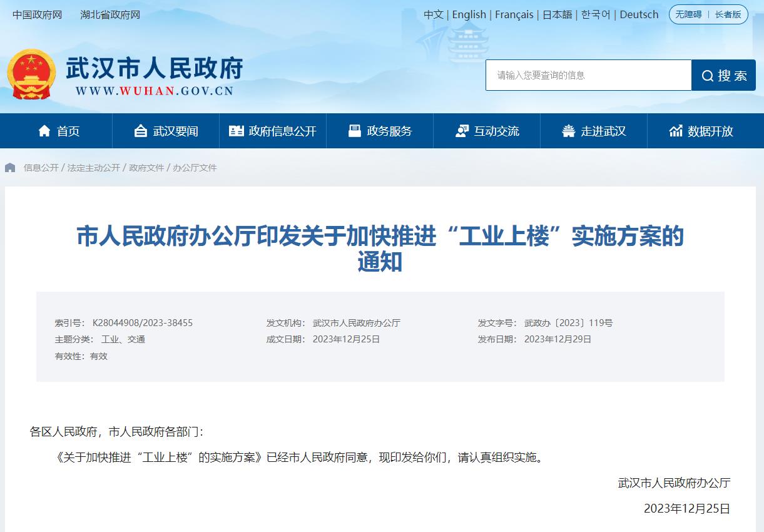Image resolution: width=764 pixels, height=532 pixels.
Task: Switch language to 한국어
Action: [x=596, y=14]
